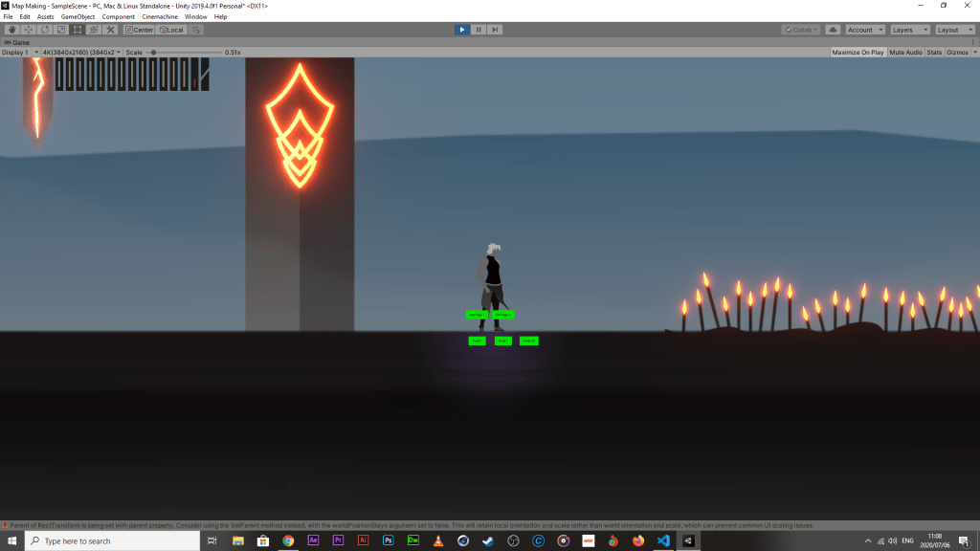The image size is (980, 551).
Task: Open the Layers dropdown
Action: 909,30
